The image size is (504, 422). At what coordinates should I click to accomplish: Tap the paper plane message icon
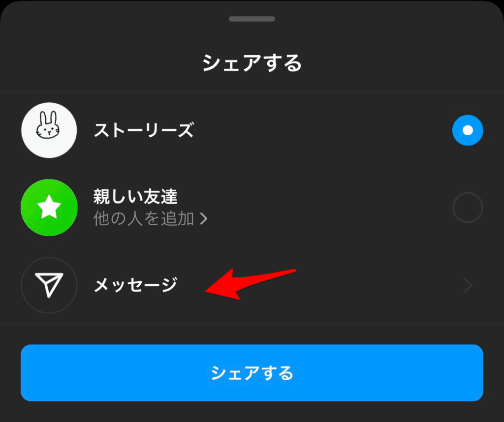[x=49, y=285]
